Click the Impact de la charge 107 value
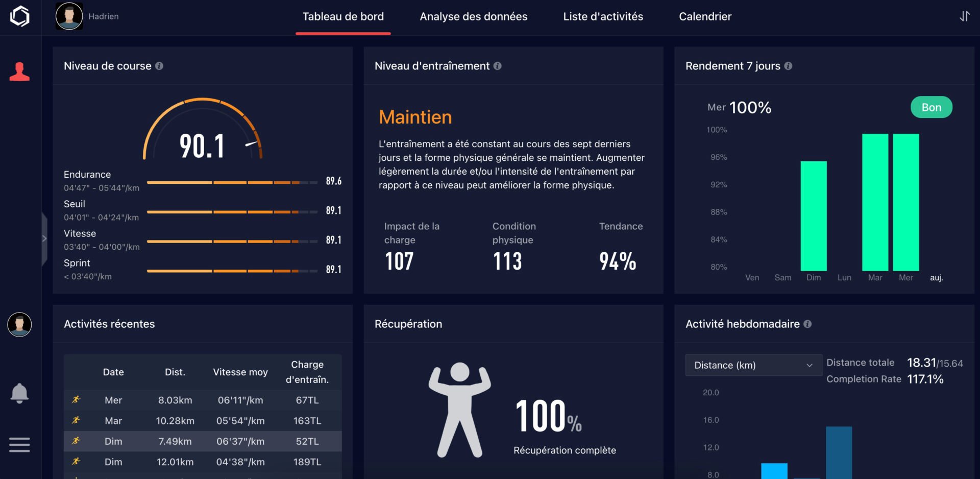 tap(399, 261)
